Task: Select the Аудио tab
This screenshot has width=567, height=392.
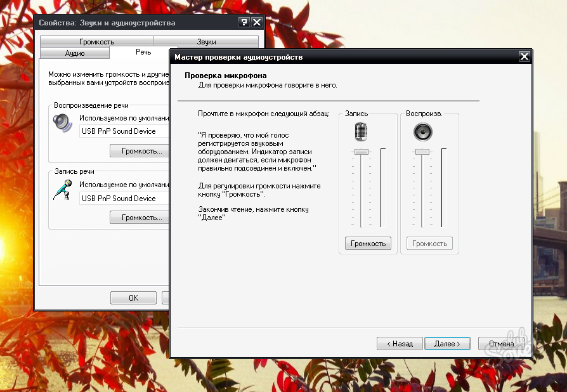Action: 74,53
